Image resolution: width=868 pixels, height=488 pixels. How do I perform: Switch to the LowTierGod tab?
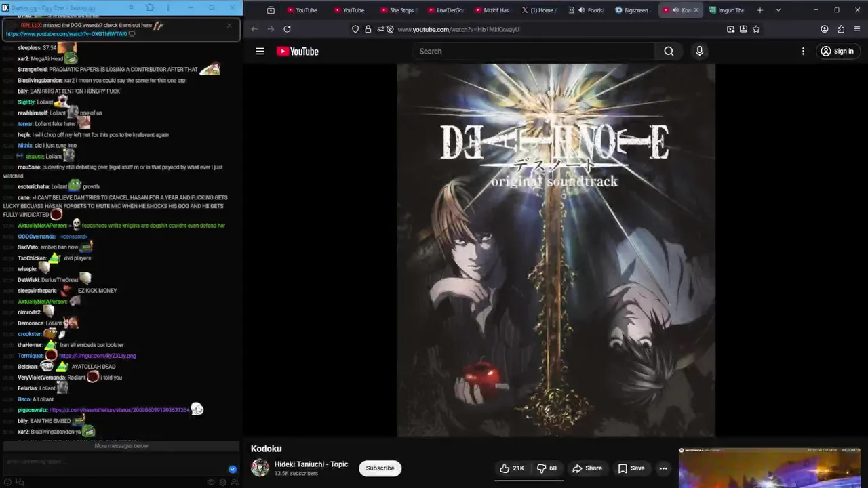446,10
